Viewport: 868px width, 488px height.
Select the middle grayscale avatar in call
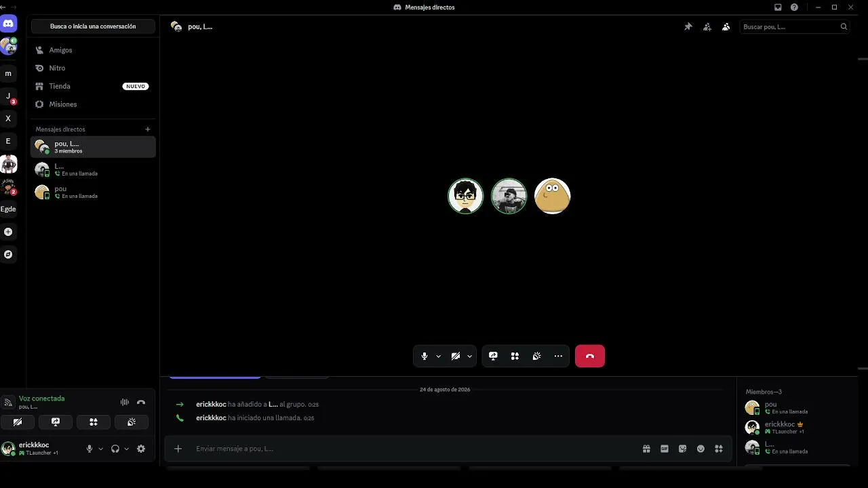pos(509,196)
